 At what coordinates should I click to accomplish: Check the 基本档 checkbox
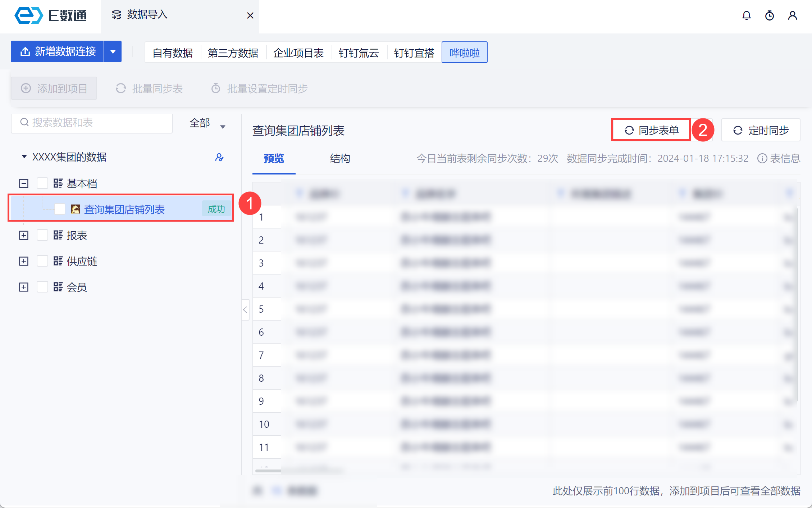42,183
